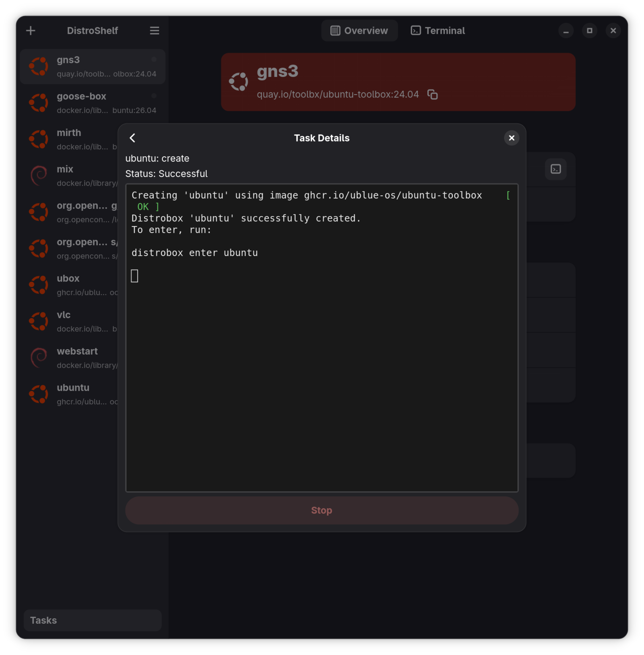The width and height of the screenshot is (644, 655).
Task: Open the DistroShelf hamburger menu
Action: pyautogui.click(x=155, y=31)
